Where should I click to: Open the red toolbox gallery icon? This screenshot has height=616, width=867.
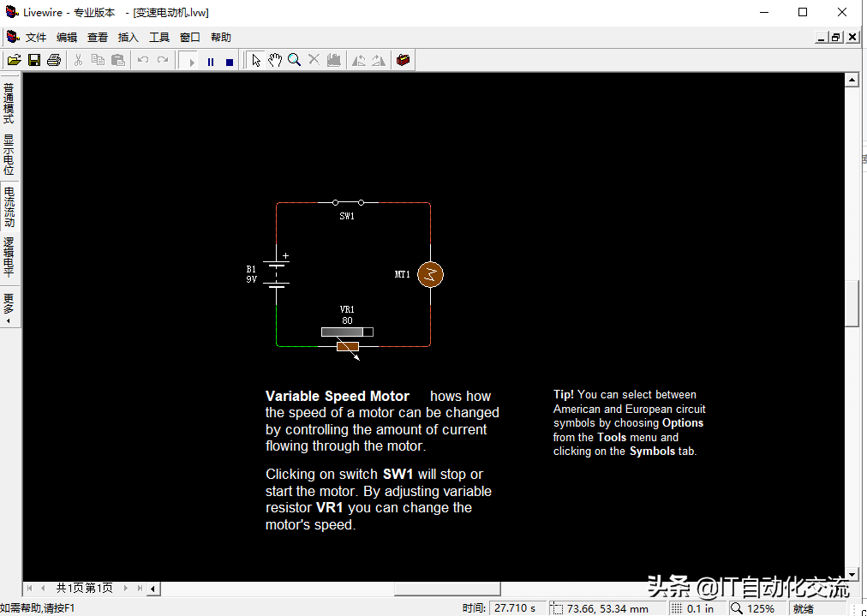point(403,60)
